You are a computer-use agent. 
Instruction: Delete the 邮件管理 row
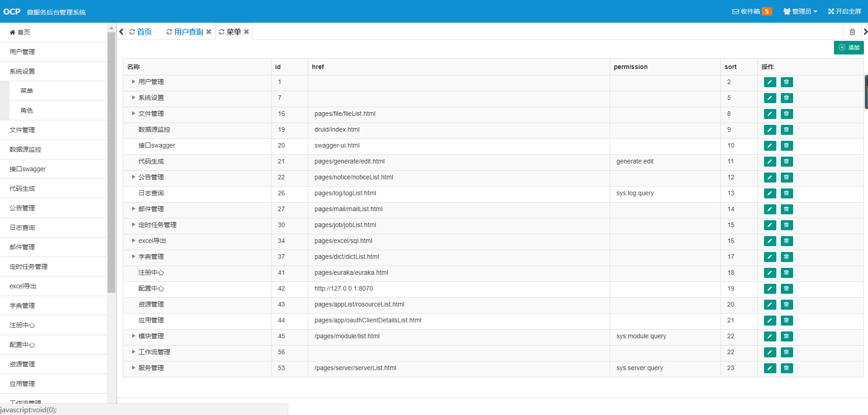(787, 209)
